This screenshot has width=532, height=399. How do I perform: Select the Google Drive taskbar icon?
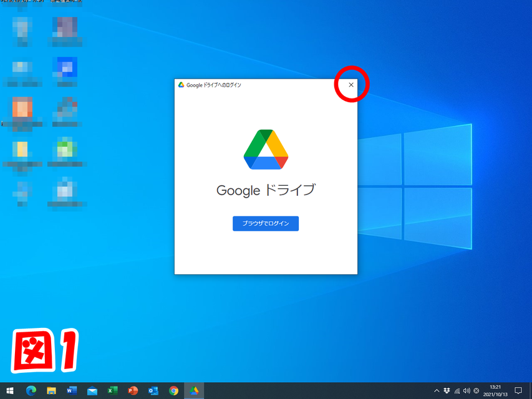click(194, 391)
